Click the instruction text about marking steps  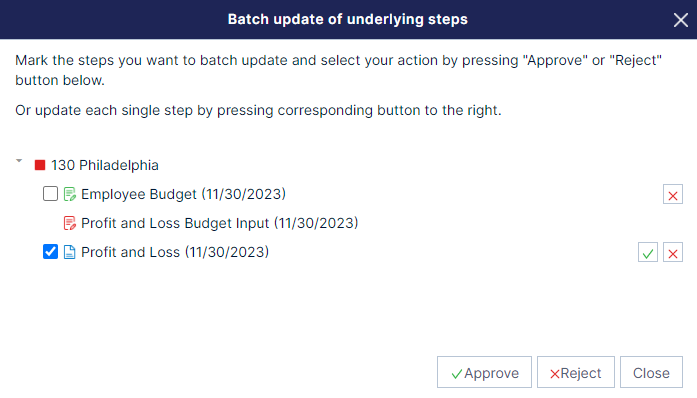[x=338, y=70]
